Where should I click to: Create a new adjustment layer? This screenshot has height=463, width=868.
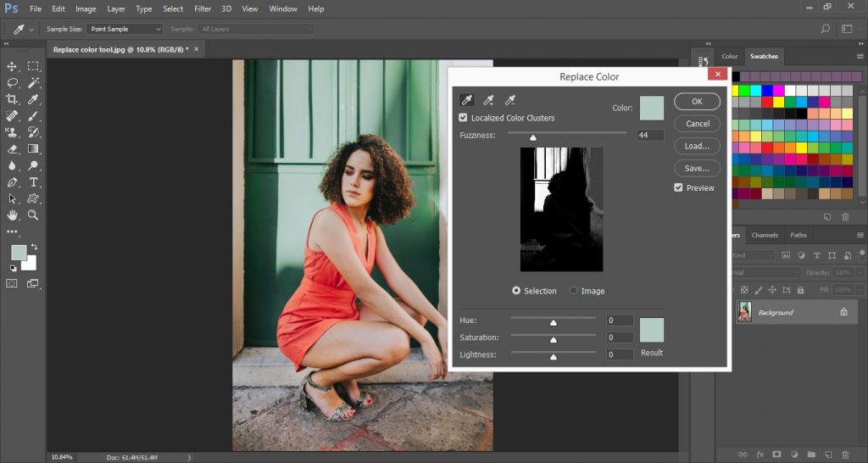[793, 455]
